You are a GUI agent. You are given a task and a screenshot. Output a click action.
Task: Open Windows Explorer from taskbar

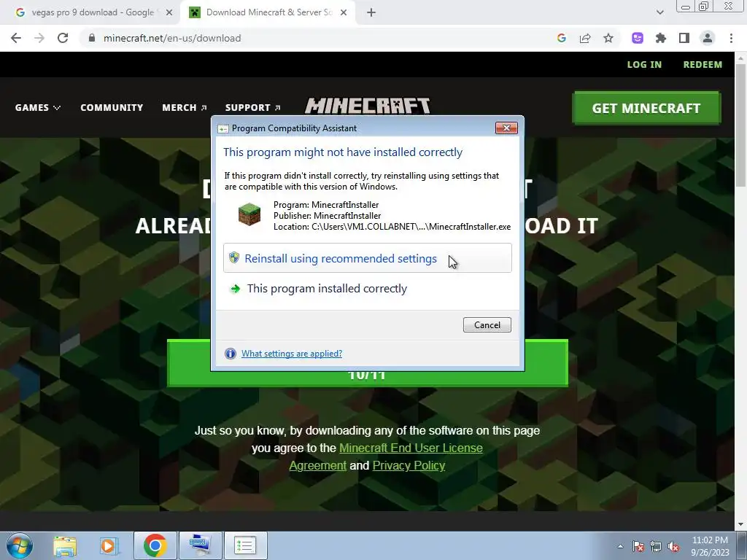(x=65, y=545)
